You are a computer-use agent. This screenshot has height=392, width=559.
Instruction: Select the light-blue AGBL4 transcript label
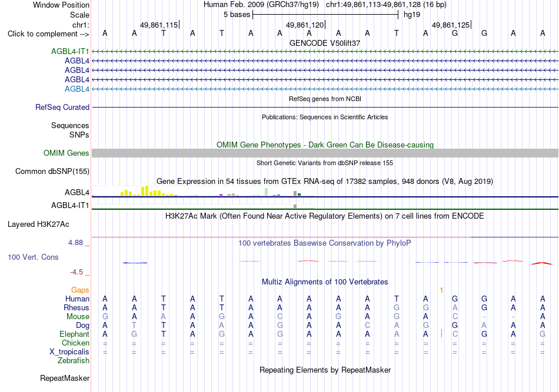click(77, 89)
